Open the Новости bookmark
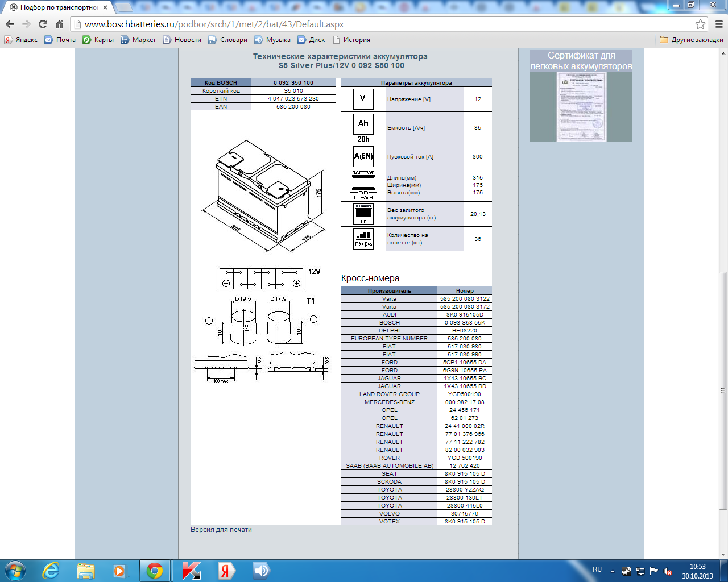Image resolution: width=728 pixels, height=582 pixels. [182, 40]
